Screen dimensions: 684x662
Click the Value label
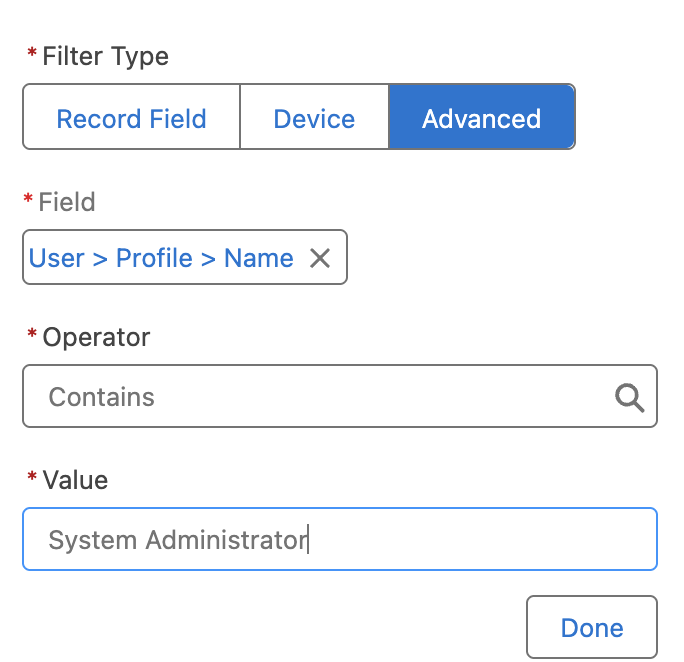click(x=75, y=480)
